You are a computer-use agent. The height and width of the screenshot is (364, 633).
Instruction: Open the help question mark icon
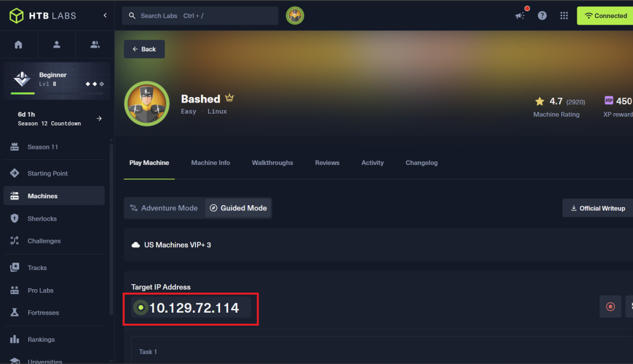[x=542, y=15]
